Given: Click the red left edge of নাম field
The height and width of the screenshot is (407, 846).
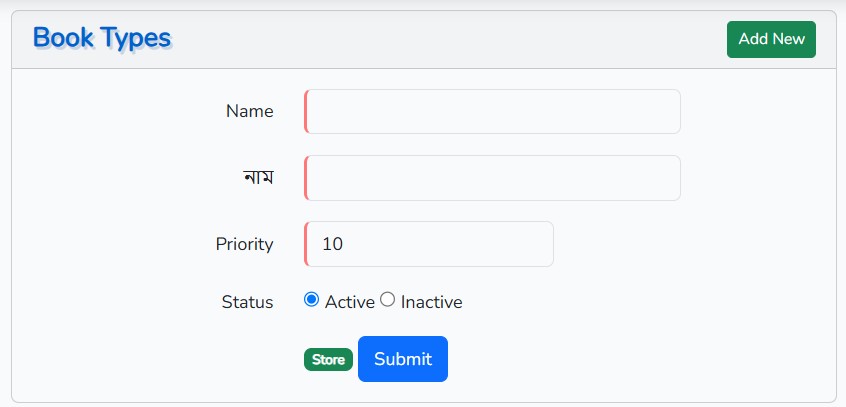Looking at the screenshot, I should click(x=305, y=178).
